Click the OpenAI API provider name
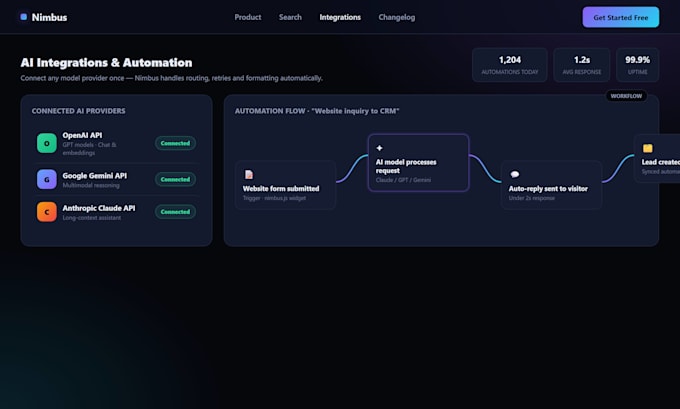The height and width of the screenshot is (409, 680). coord(82,135)
